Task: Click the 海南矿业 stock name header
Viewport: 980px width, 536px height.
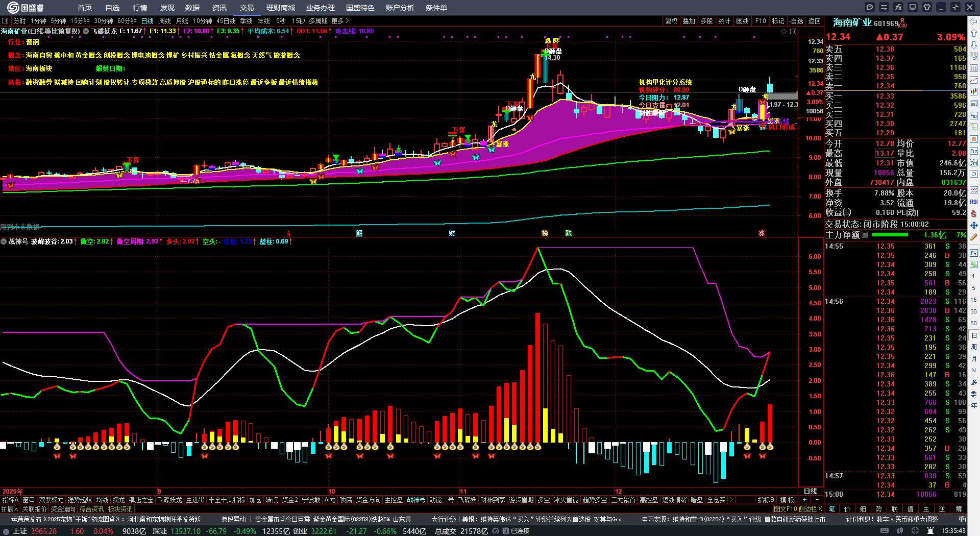Action: click(852, 22)
